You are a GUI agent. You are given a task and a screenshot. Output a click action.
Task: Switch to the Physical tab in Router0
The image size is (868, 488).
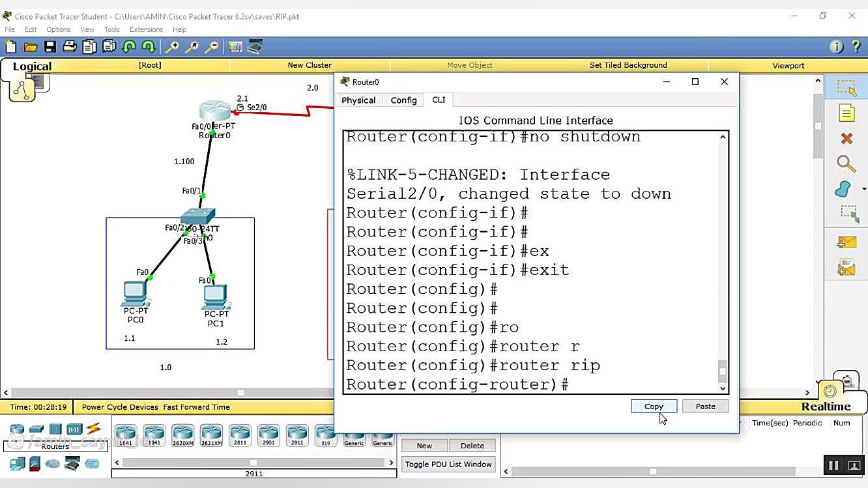click(x=358, y=100)
